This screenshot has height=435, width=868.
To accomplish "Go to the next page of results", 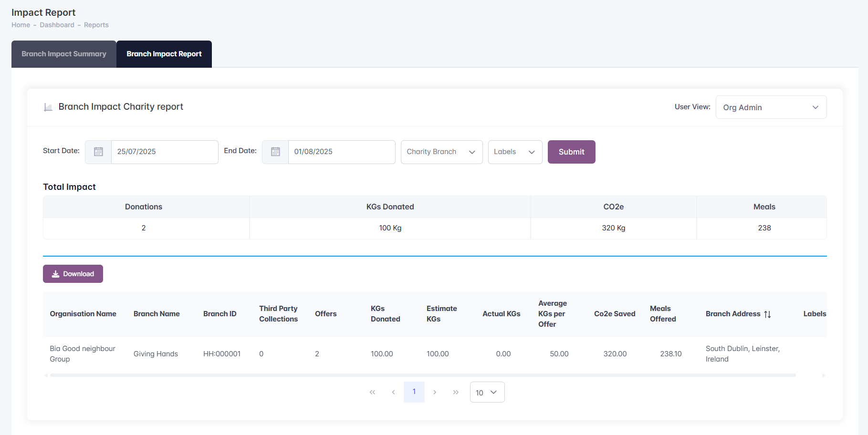I will [435, 392].
